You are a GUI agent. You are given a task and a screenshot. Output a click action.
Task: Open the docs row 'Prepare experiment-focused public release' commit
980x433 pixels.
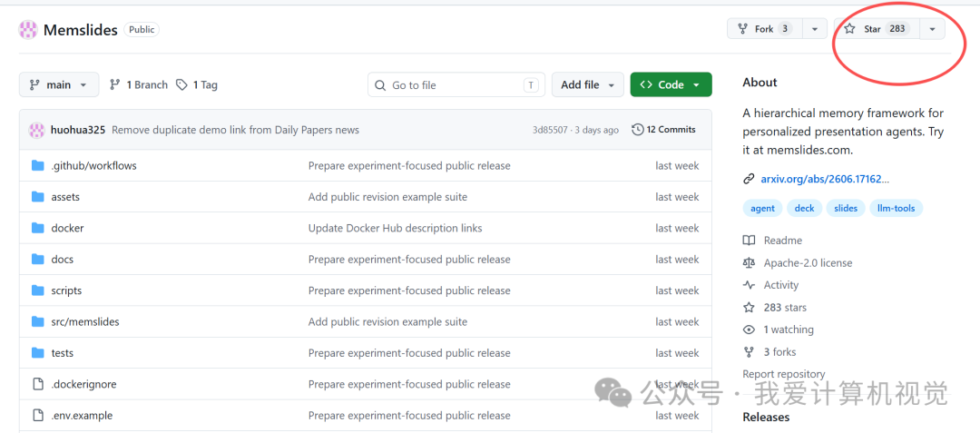click(x=409, y=260)
